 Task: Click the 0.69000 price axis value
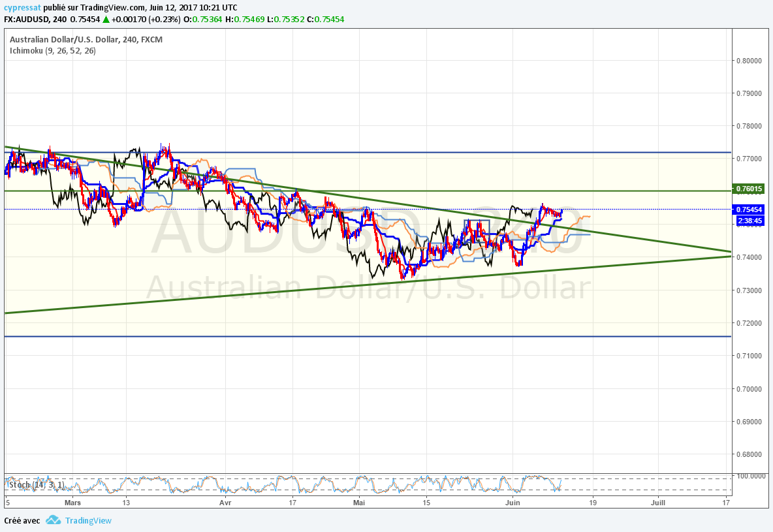pyautogui.click(x=749, y=422)
